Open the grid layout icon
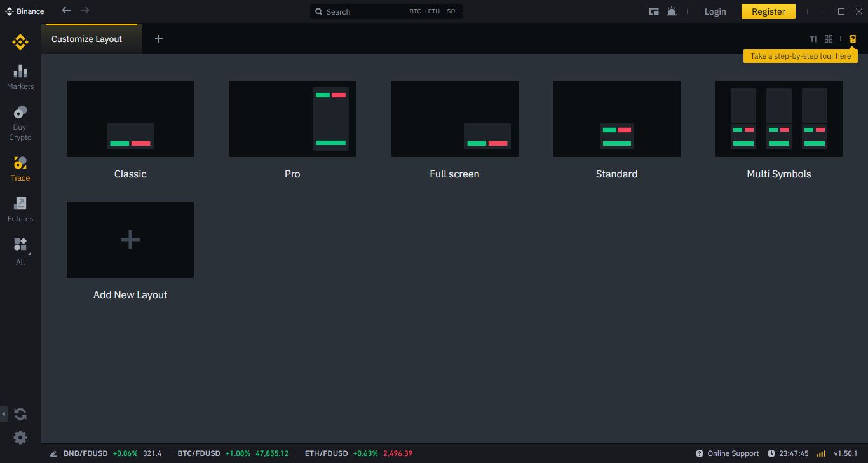868x463 pixels. click(x=829, y=39)
